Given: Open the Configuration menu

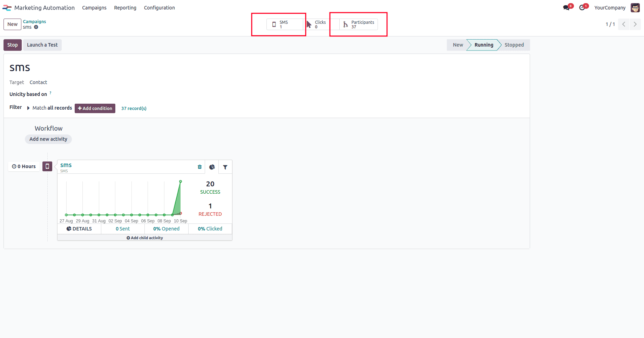Looking at the screenshot, I should click(x=159, y=8).
